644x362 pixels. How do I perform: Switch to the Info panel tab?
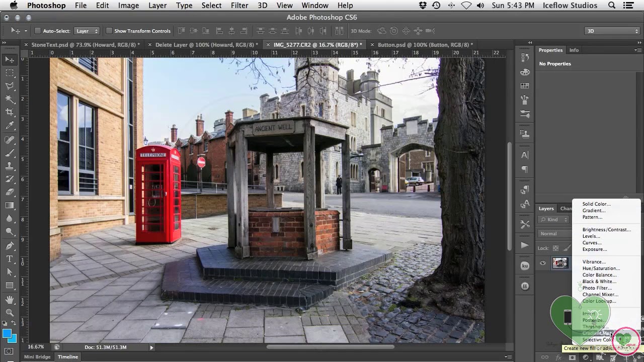tap(574, 50)
